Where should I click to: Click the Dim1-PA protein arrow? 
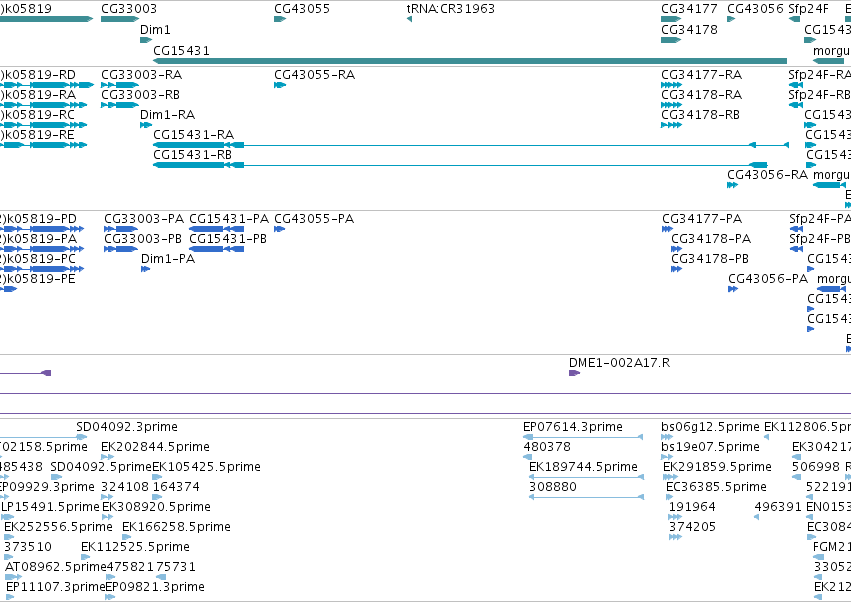coord(145,269)
